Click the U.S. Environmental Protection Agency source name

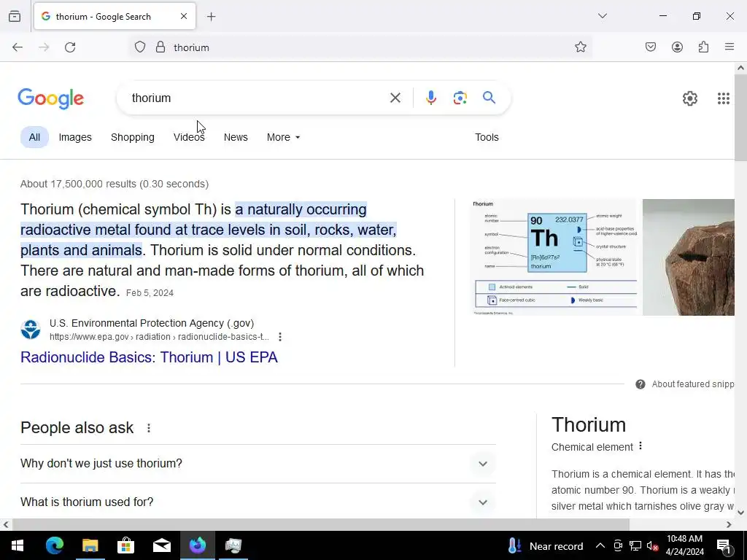pos(152,323)
